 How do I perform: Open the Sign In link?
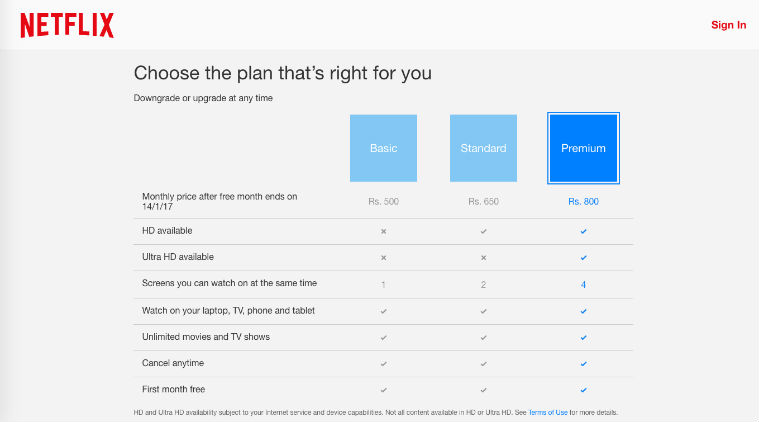click(x=728, y=25)
